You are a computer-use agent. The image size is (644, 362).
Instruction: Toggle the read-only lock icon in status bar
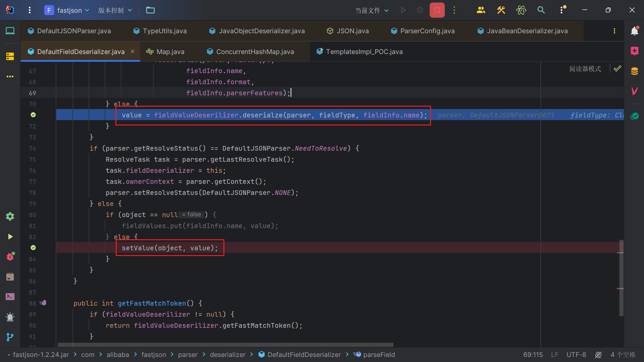[x=598, y=355]
